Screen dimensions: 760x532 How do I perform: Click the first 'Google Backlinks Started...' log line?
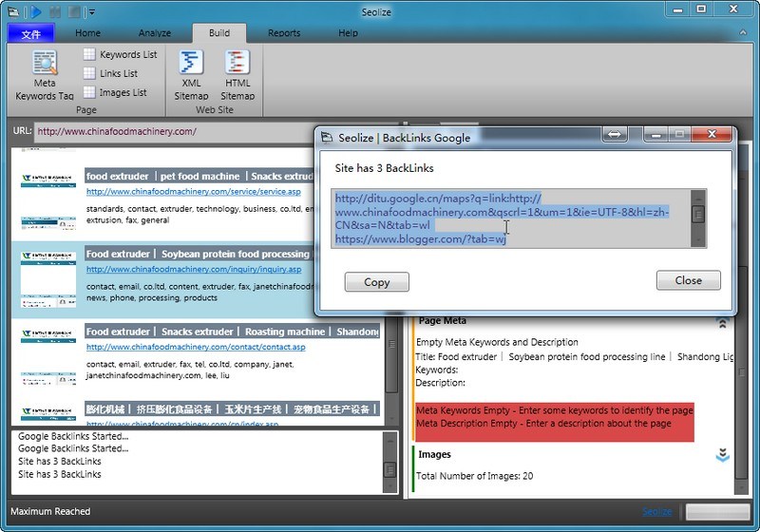(73, 436)
